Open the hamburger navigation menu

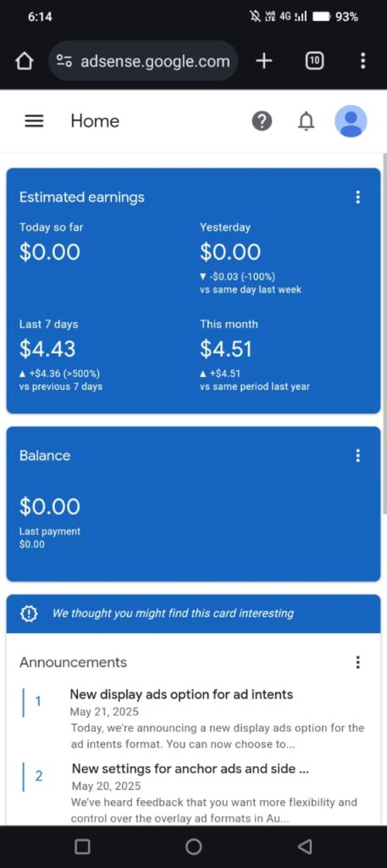click(34, 121)
